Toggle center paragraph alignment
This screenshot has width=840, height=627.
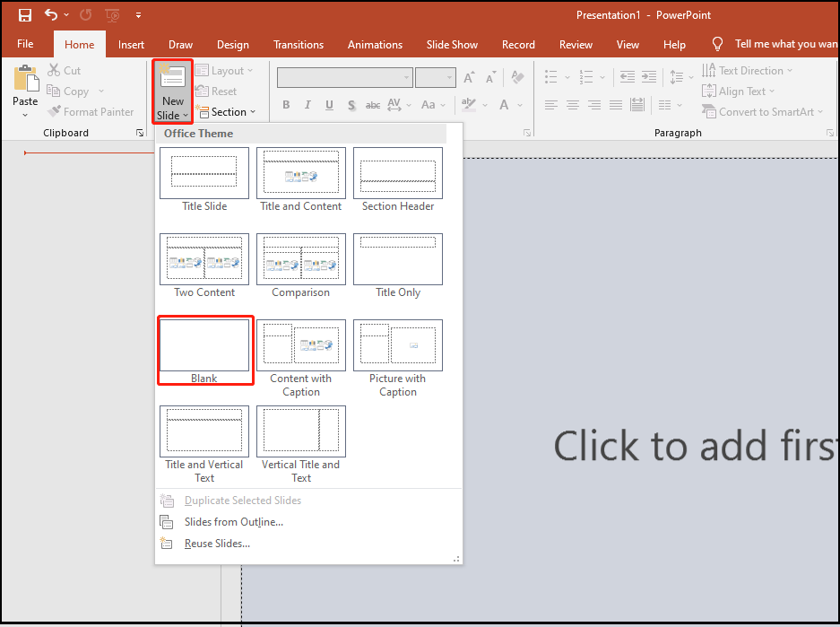572,105
